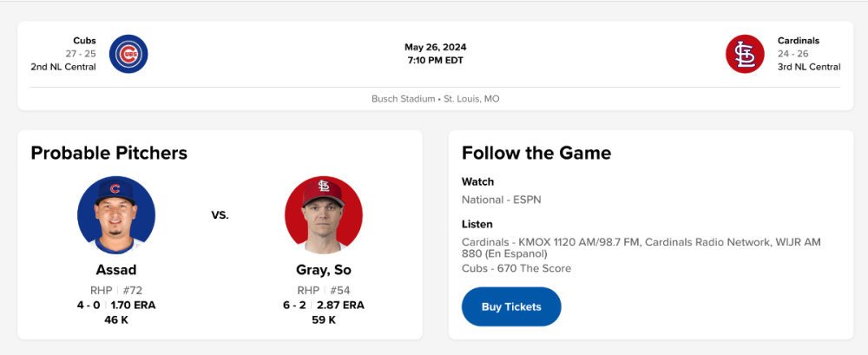Select the Cubs team name
Image resolution: width=868 pixels, height=355 pixels.
point(84,41)
